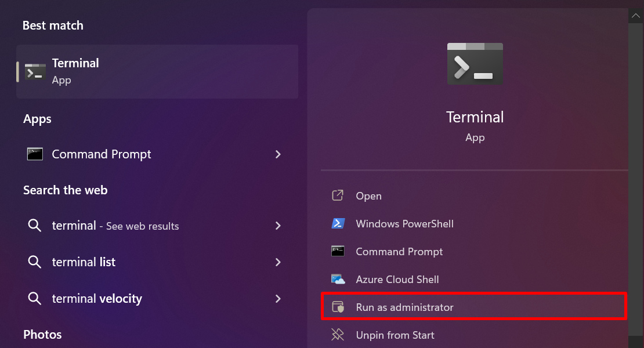Click the shield icon beside Run as administrator
Screen dimensions: 644x348
click(338, 307)
